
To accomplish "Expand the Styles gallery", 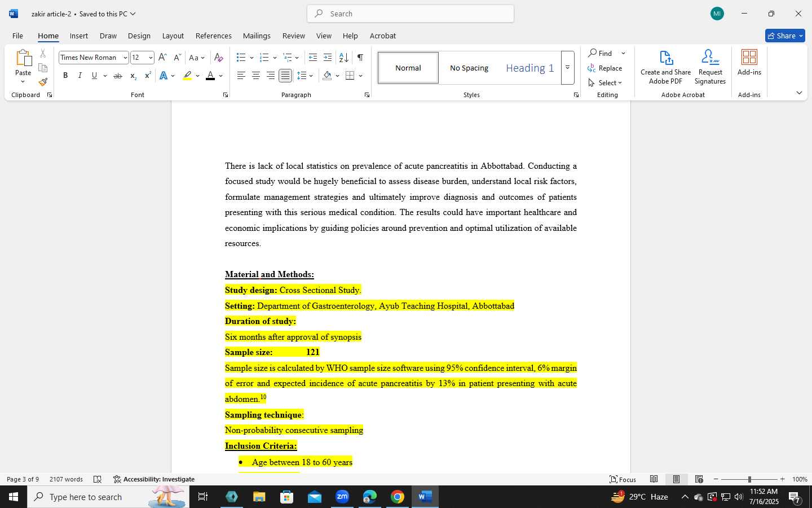I will (x=567, y=68).
